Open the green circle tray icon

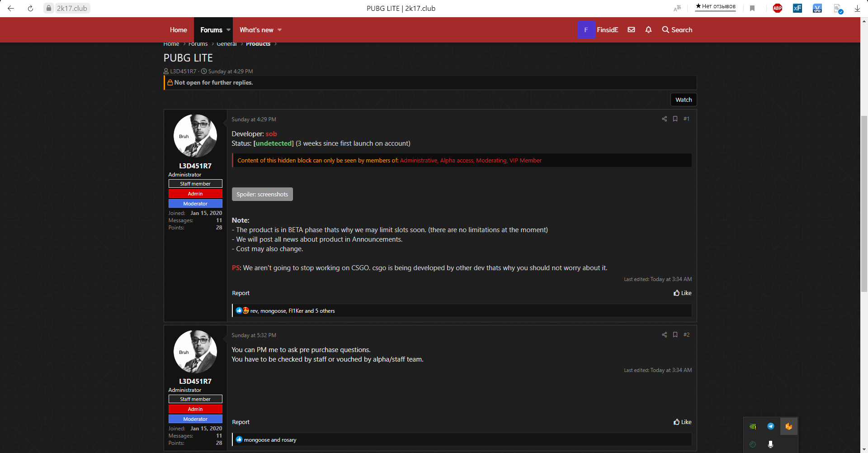(753, 444)
